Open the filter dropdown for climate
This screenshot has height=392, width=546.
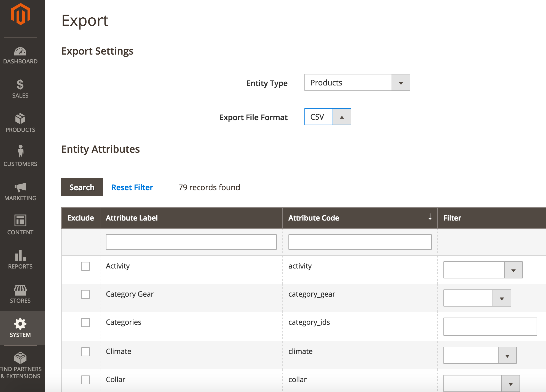point(480,355)
